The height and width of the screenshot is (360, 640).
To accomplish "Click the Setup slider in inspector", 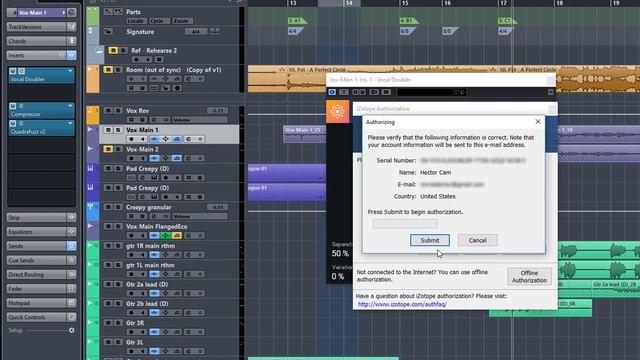I will [x=47, y=330].
